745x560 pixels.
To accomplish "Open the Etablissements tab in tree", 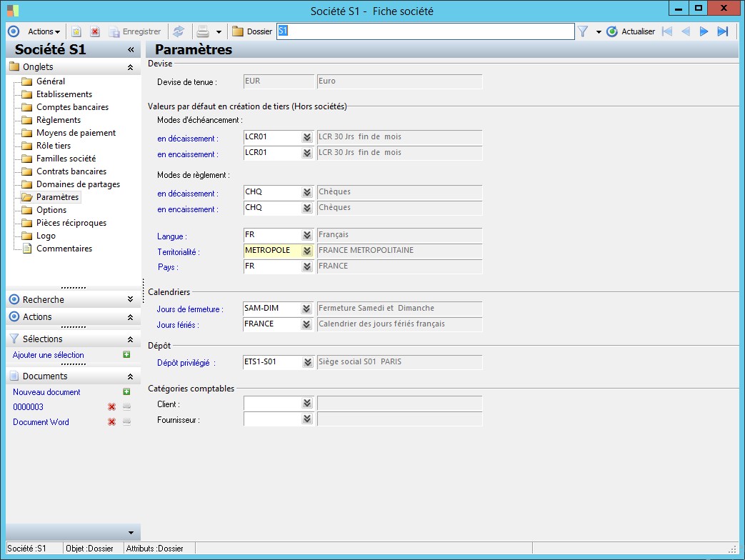I will [64, 94].
